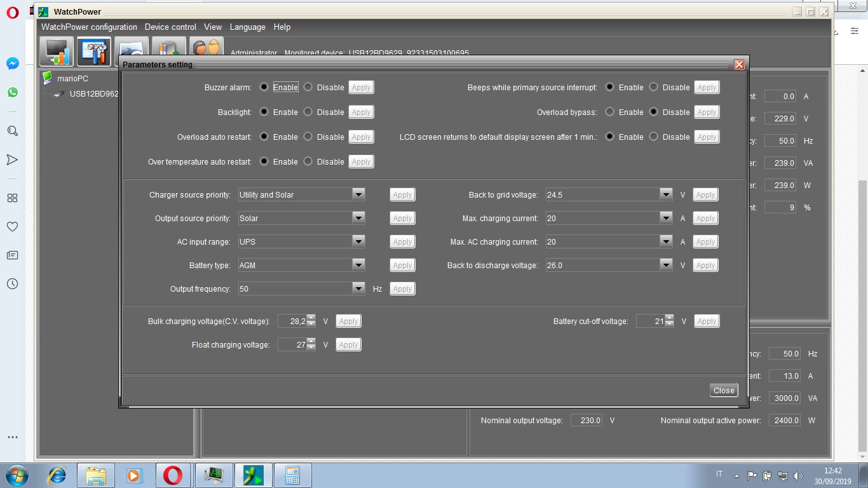Click the Internet Explorer taskbar icon
Image resolution: width=868 pixels, height=488 pixels.
click(58, 475)
